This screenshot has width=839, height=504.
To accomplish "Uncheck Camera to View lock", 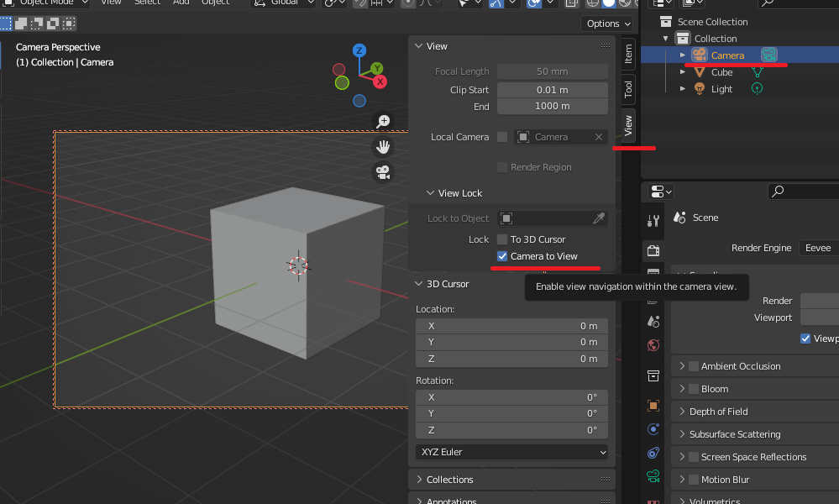I will click(502, 256).
